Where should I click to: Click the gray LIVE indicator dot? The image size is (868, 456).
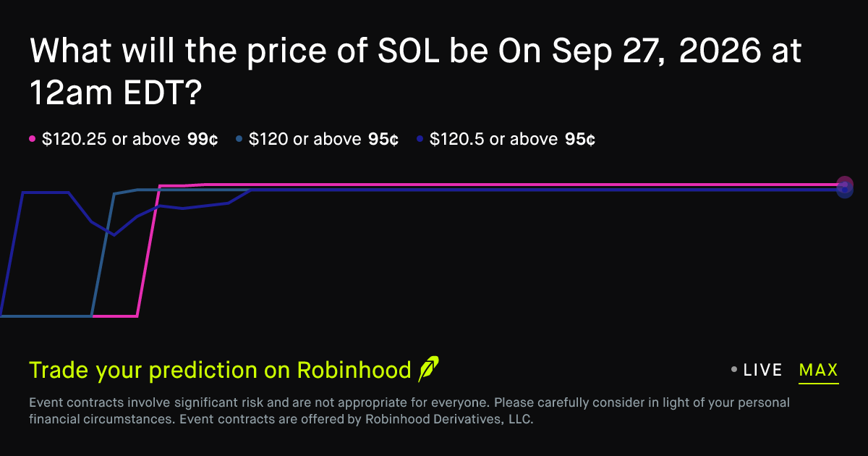pos(734,370)
